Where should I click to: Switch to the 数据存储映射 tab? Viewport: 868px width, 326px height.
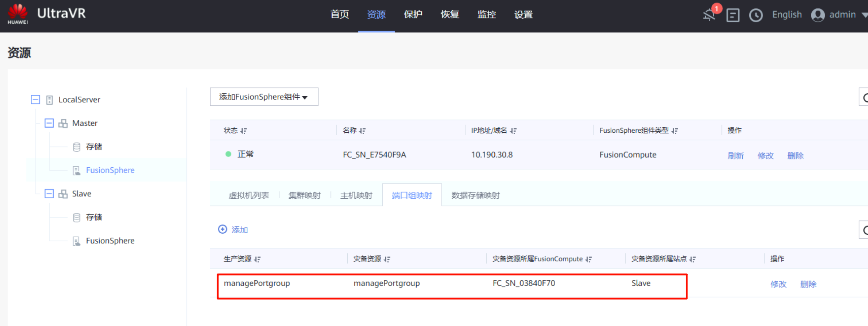475,195
